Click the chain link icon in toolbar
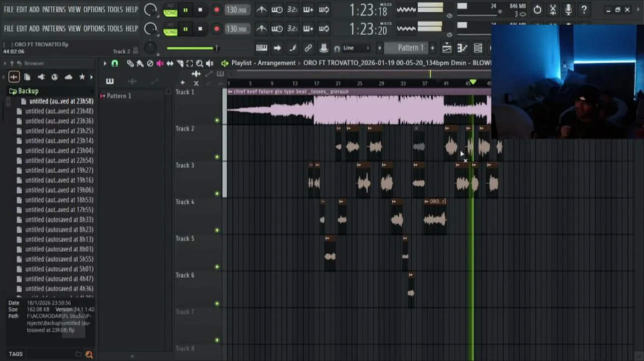 click(x=308, y=48)
